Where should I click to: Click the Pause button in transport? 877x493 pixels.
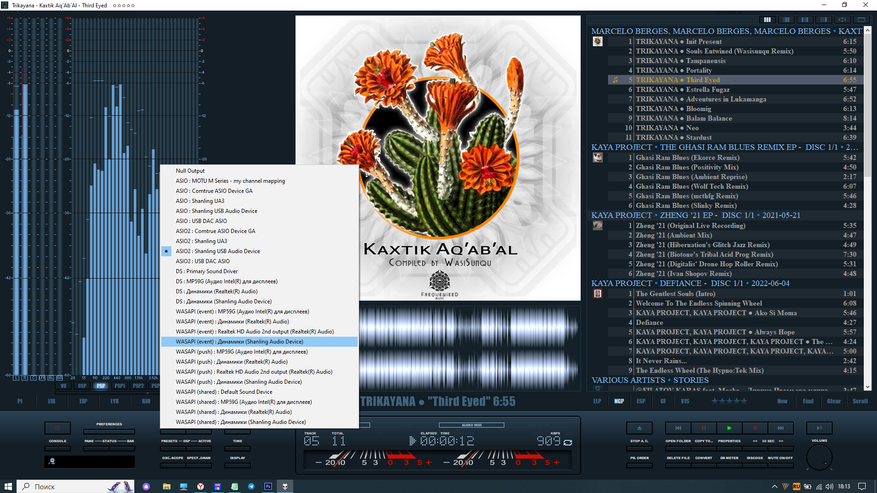tap(704, 428)
